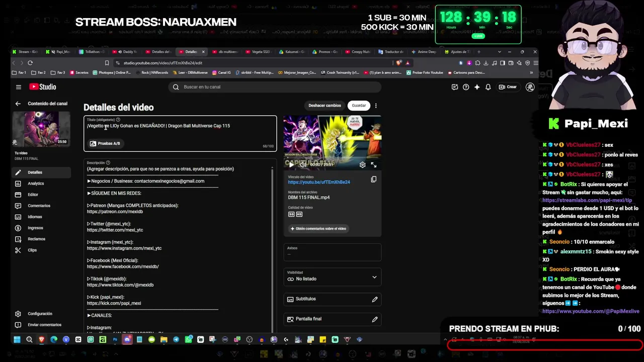Open Clips in the sidebar

[x=42, y=250]
